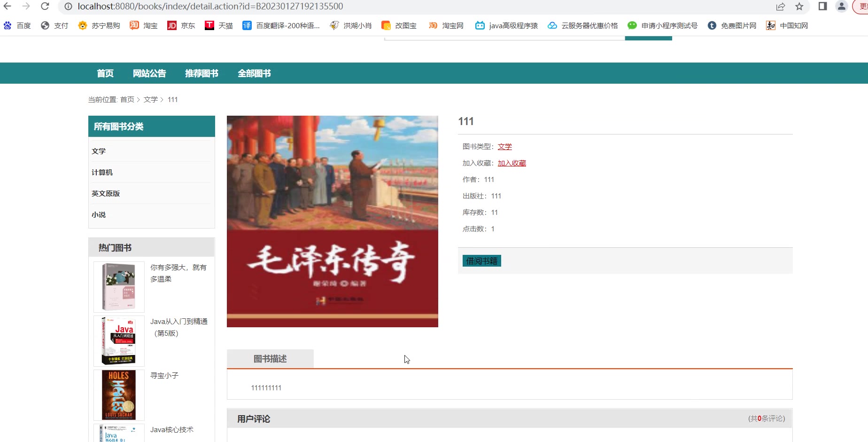Toggle the browser side panel icon
The height and width of the screenshot is (442, 868).
[x=823, y=6]
